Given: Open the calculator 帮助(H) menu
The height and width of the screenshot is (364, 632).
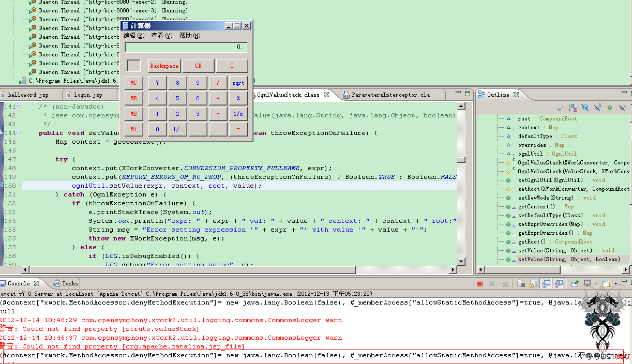Looking at the screenshot, I should (190, 36).
